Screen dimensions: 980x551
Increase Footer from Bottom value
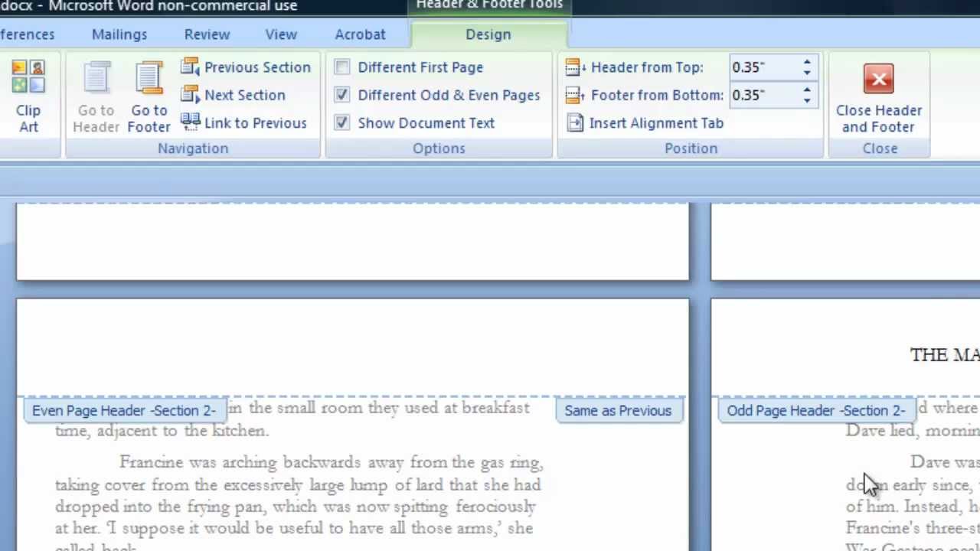point(807,90)
